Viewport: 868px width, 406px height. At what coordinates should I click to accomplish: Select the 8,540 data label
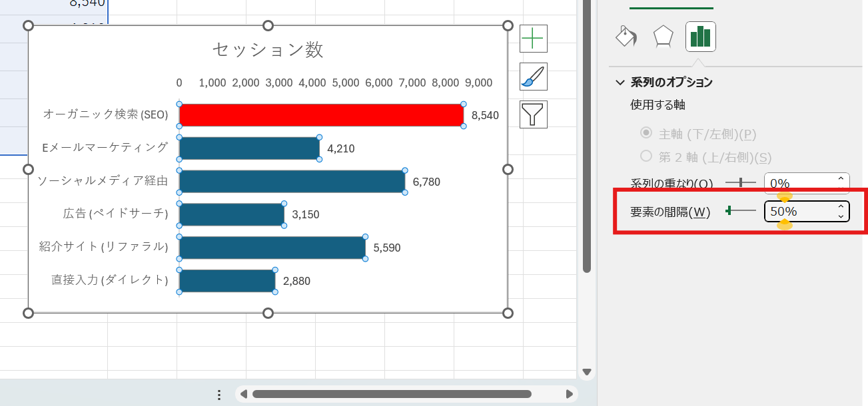point(485,114)
